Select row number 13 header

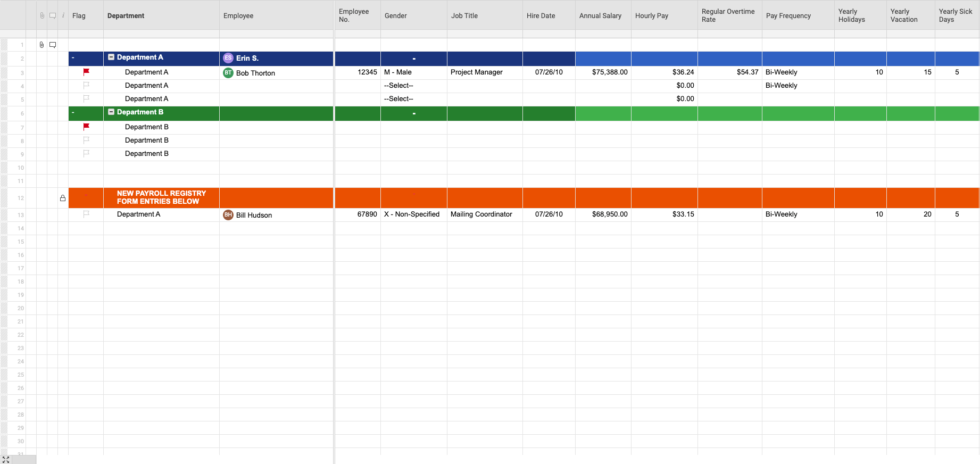click(21, 215)
